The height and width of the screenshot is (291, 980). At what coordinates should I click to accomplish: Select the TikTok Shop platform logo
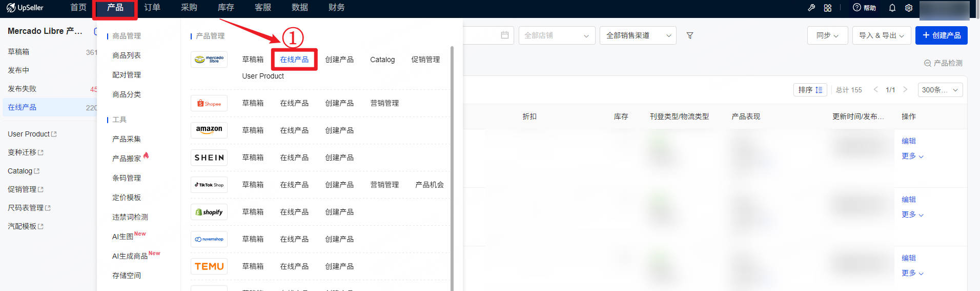tap(209, 185)
